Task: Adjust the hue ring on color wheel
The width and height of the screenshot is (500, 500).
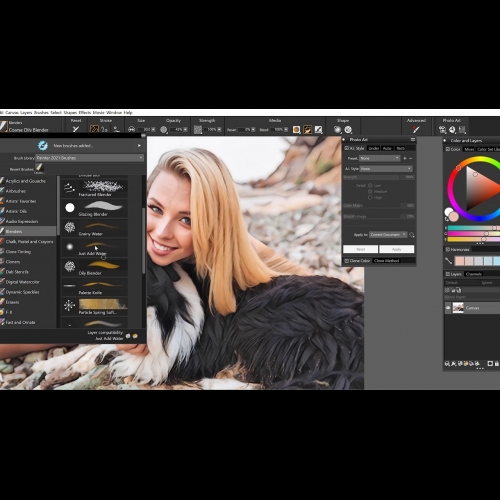Action: coord(459,168)
